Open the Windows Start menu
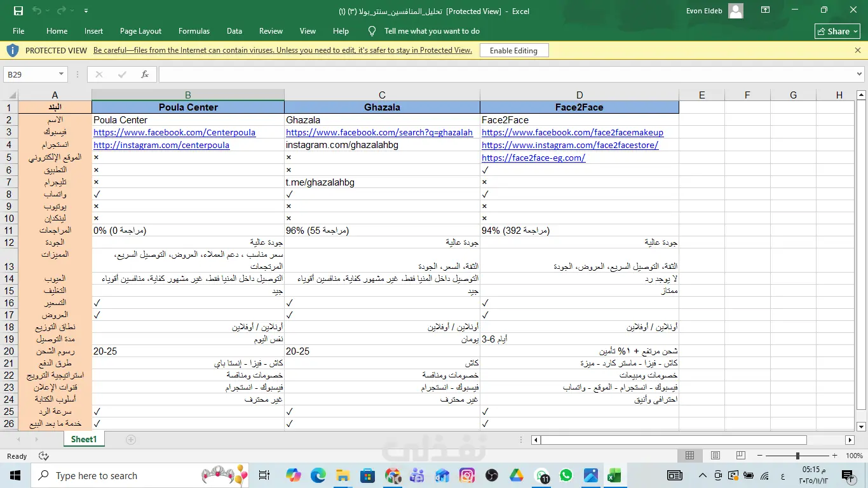Screen dimensions: 868x488 pyautogui.click(x=15, y=475)
